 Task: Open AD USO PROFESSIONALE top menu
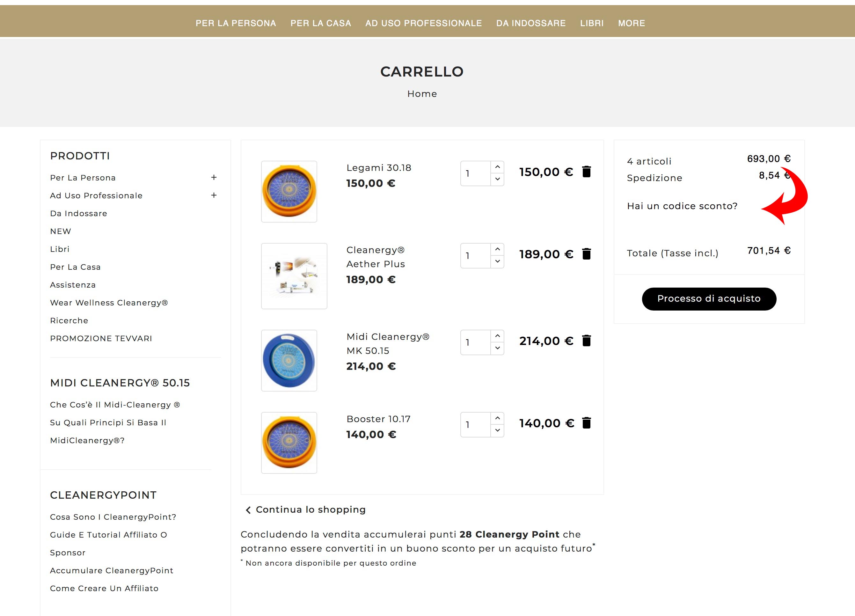pos(423,23)
